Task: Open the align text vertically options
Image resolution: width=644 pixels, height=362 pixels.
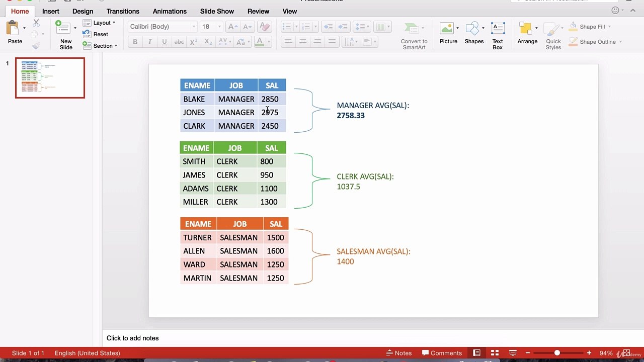Action: click(369, 42)
